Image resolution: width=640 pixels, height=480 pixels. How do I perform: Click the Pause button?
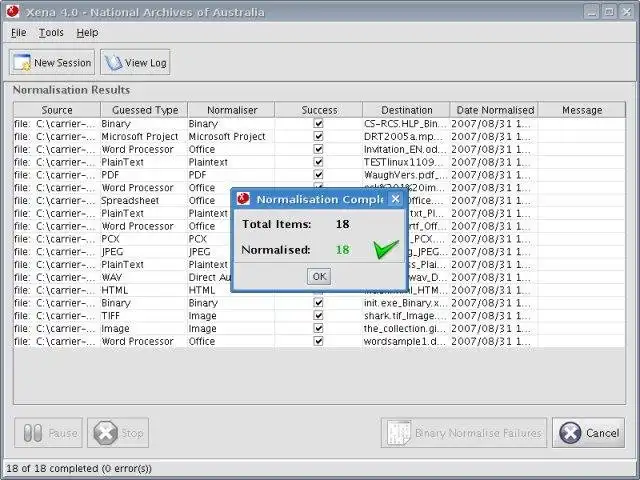point(49,433)
